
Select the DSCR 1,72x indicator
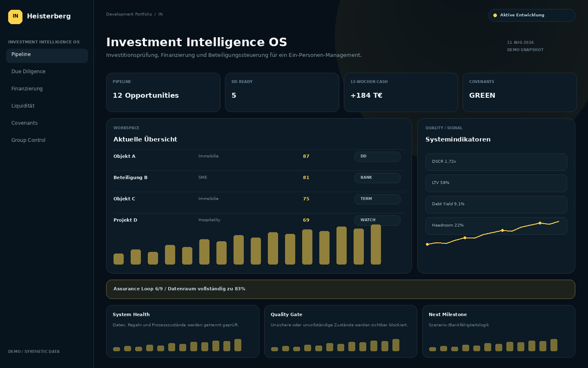pyautogui.click(x=496, y=162)
